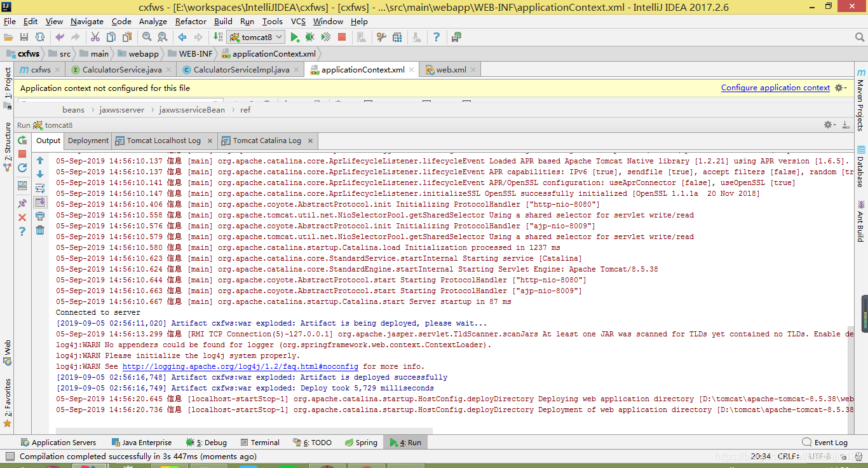Stop tomcat8 in the Run panel sidebar
This screenshot has height=468, width=868.
pos(22,154)
